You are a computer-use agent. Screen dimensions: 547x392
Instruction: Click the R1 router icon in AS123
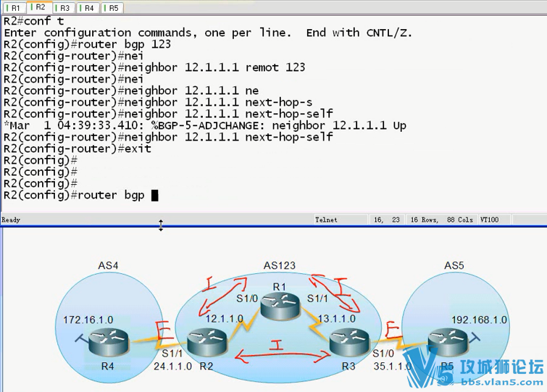(x=280, y=306)
